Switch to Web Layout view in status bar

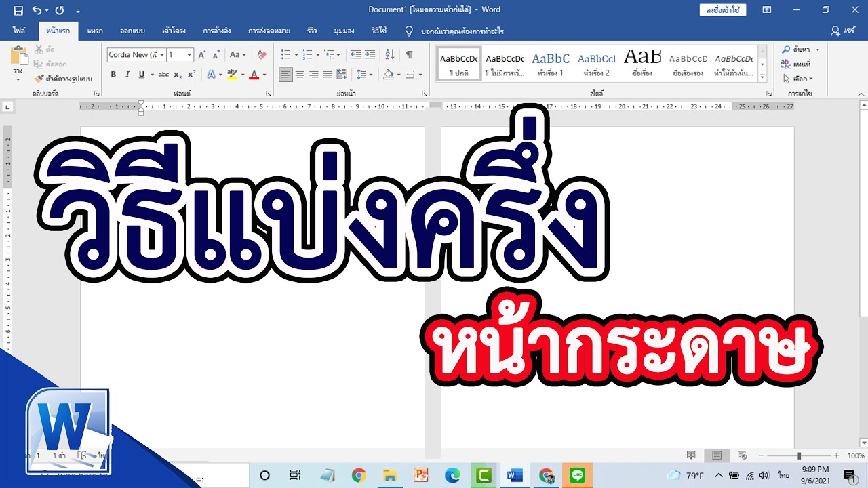coord(742,455)
